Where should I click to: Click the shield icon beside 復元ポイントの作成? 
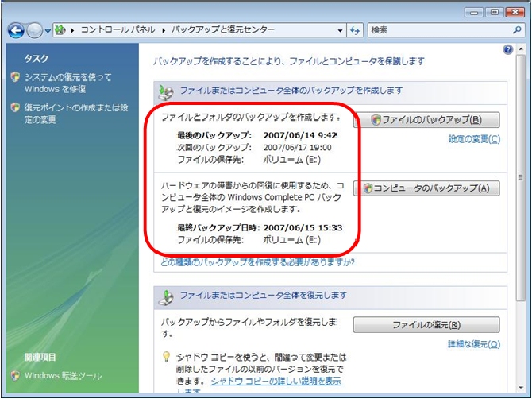[15, 108]
